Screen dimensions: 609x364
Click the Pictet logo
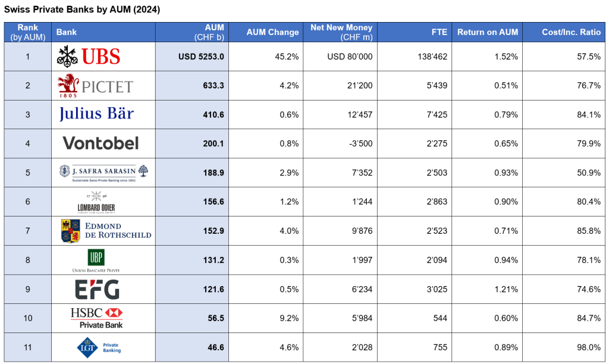(x=95, y=86)
